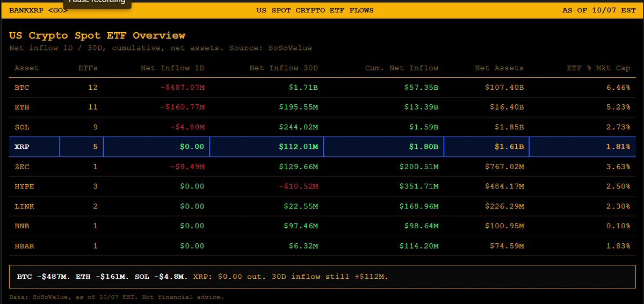Click BNB 30D inflow $97.46M
Screen dimensions: 644x304
[x=301, y=226]
